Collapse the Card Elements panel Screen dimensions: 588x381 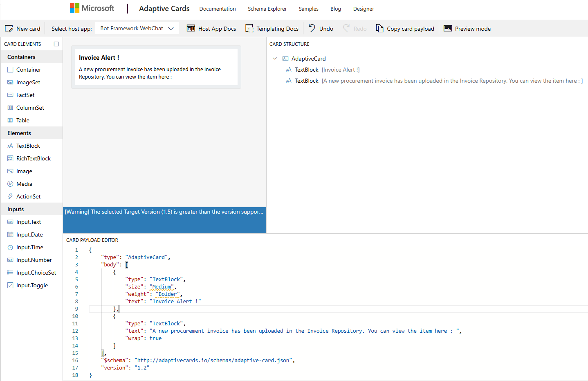click(56, 44)
